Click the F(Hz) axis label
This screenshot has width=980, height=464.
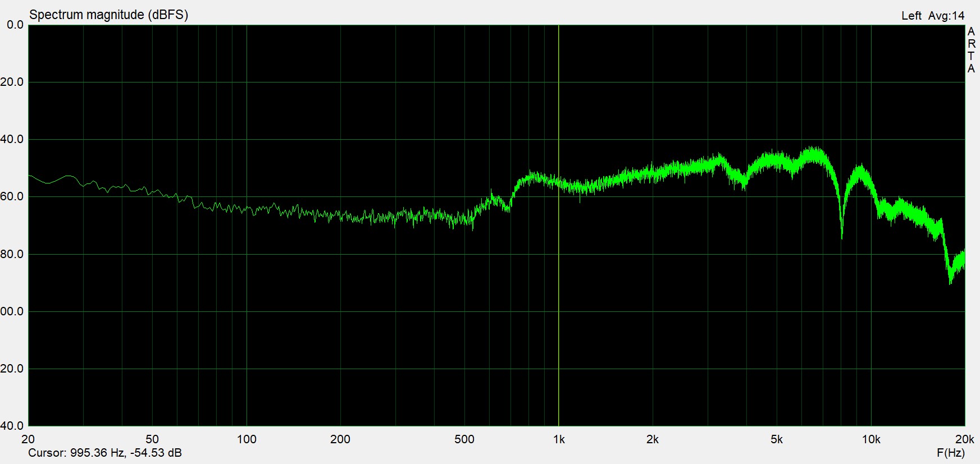[950, 453]
